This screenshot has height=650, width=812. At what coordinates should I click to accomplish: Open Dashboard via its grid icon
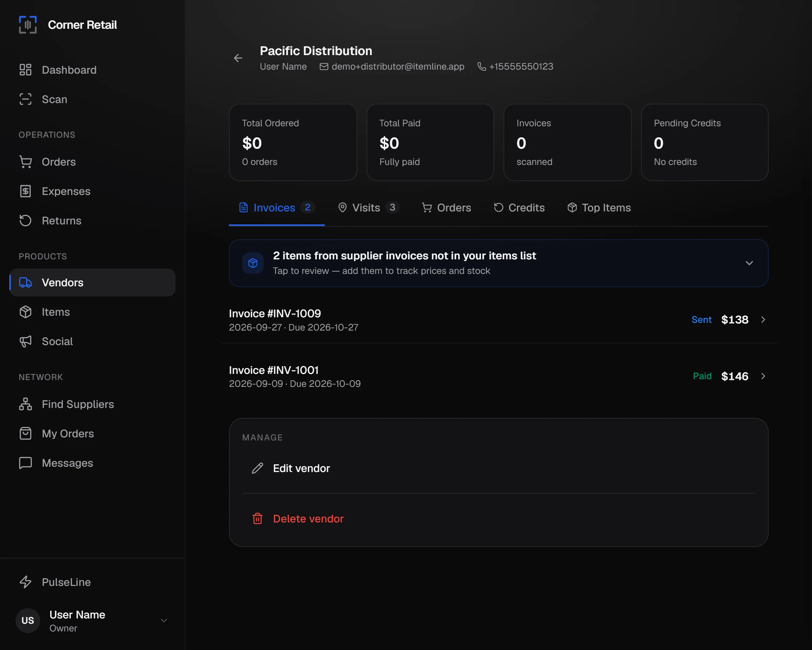[25, 70]
